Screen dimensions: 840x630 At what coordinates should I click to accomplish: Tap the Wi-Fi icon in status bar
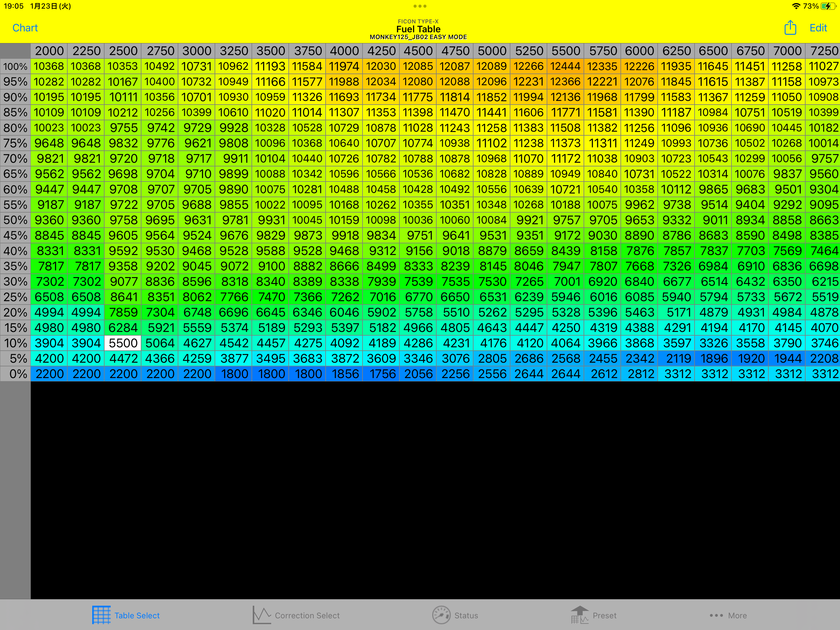[x=796, y=6]
